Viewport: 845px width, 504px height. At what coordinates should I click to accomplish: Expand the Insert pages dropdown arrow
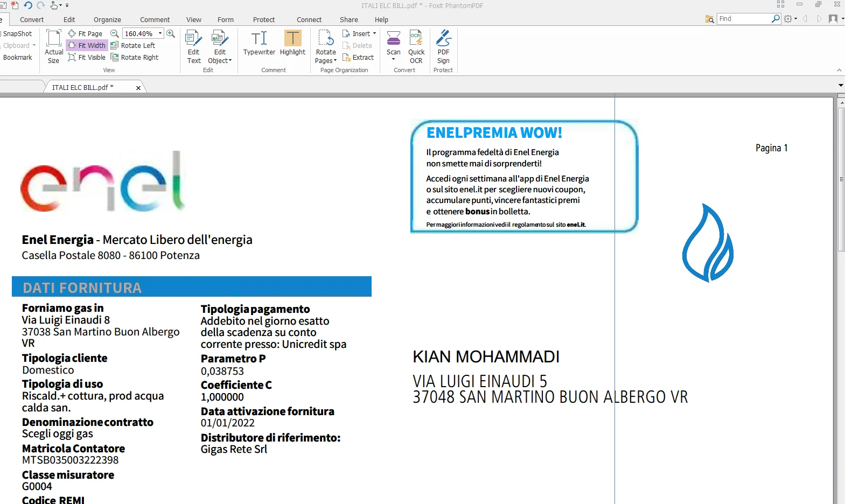coord(375,33)
